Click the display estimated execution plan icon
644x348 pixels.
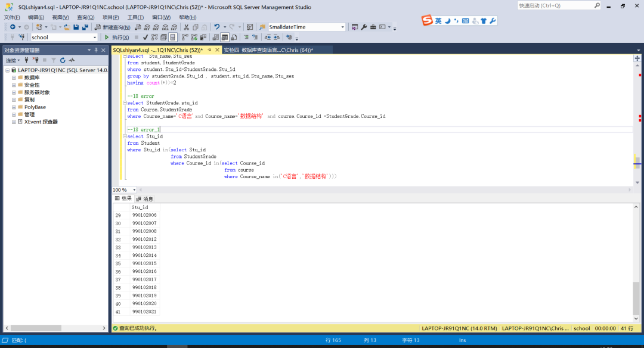click(x=154, y=38)
